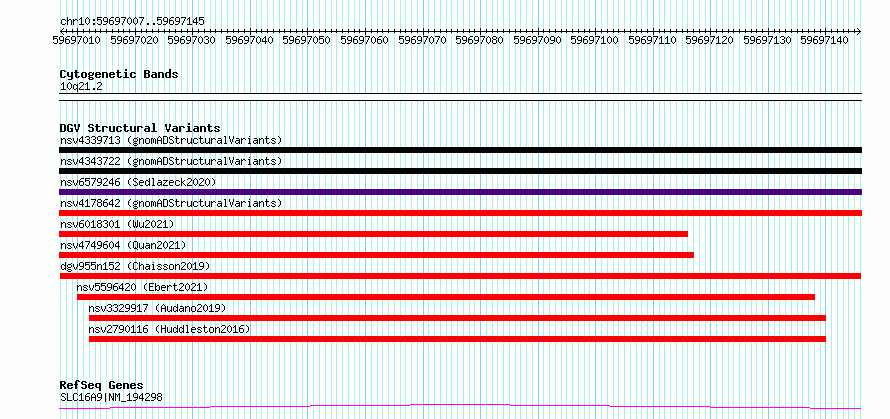Click ruler position 59697120
This screenshot has width=890, height=419.
(710, 40)
